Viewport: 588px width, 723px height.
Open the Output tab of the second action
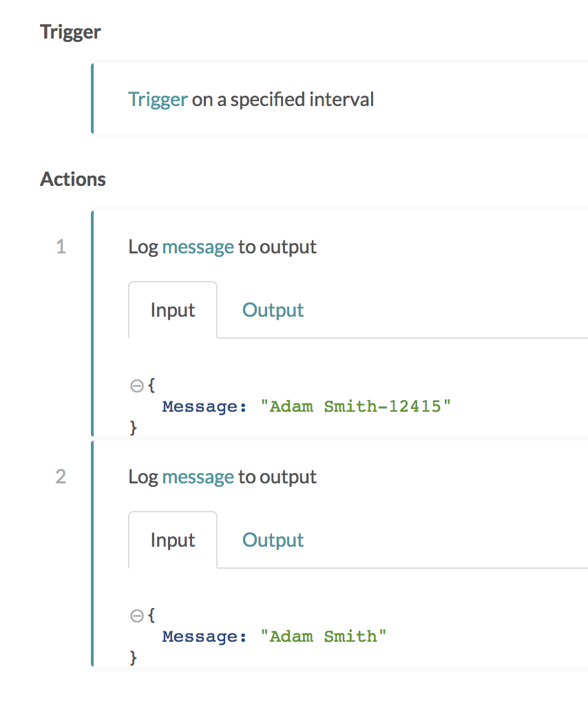coord(273,540)
